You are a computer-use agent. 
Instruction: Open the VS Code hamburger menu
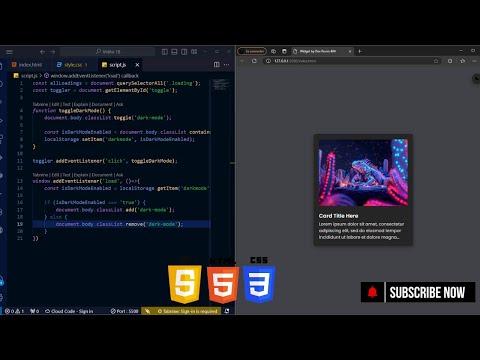[9, 52]
